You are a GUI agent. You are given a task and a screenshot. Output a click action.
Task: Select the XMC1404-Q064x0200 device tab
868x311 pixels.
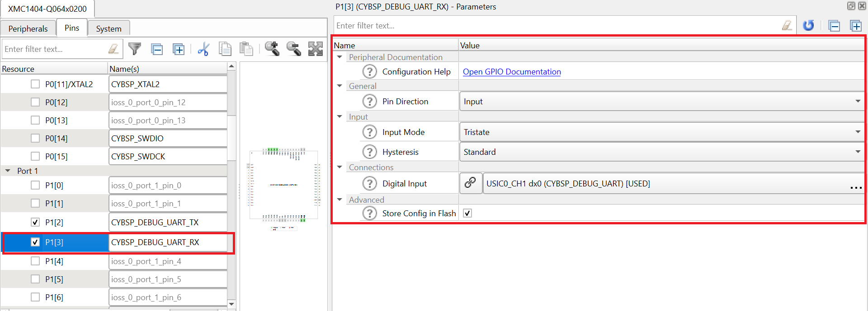point(47,9)
